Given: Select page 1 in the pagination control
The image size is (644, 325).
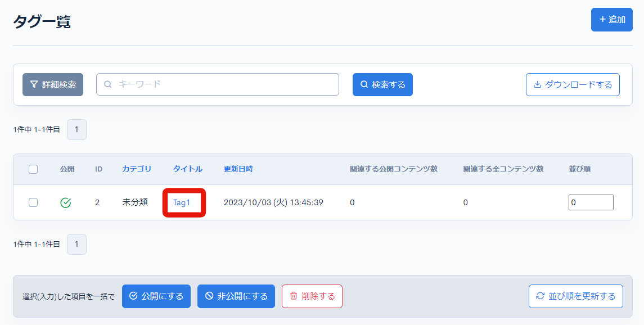Looking at the screenshot, I should 76,129.
